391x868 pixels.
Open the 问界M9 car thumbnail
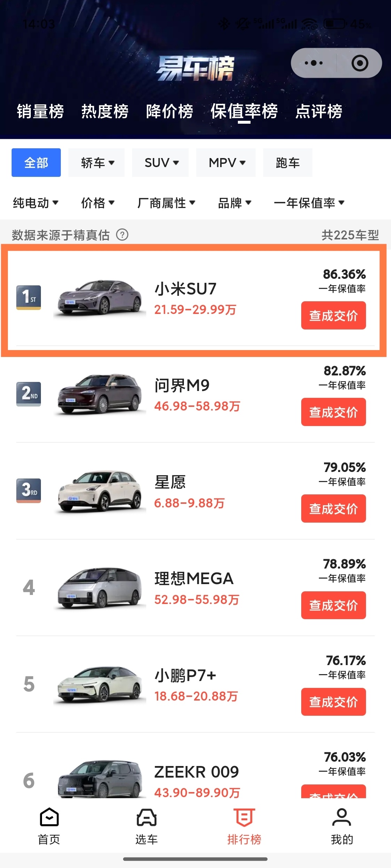click(100, 394)
